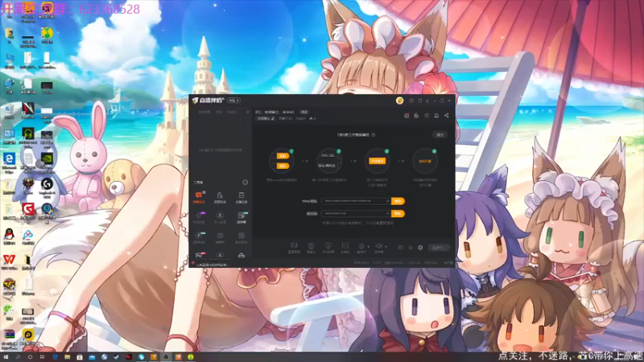Reveal the stream key via its eye icon
Screen dimensions: 644x362
[x=387, y=214]
